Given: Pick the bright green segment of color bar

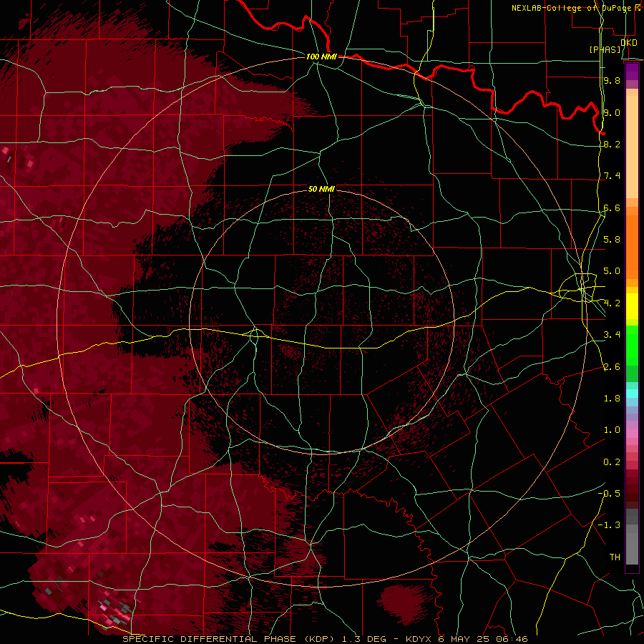Looking at the screenshot, I should pyautogui.click(x=632, y=346).
